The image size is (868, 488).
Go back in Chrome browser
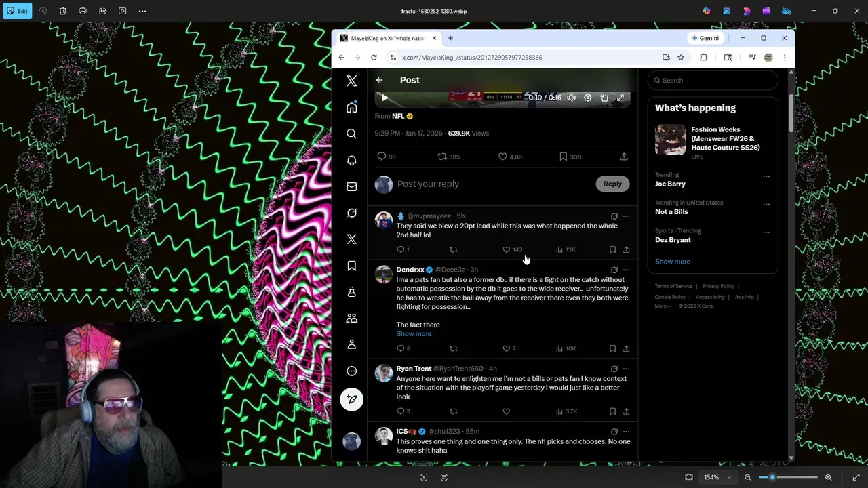pyautogui.click(x=341, y=58)
